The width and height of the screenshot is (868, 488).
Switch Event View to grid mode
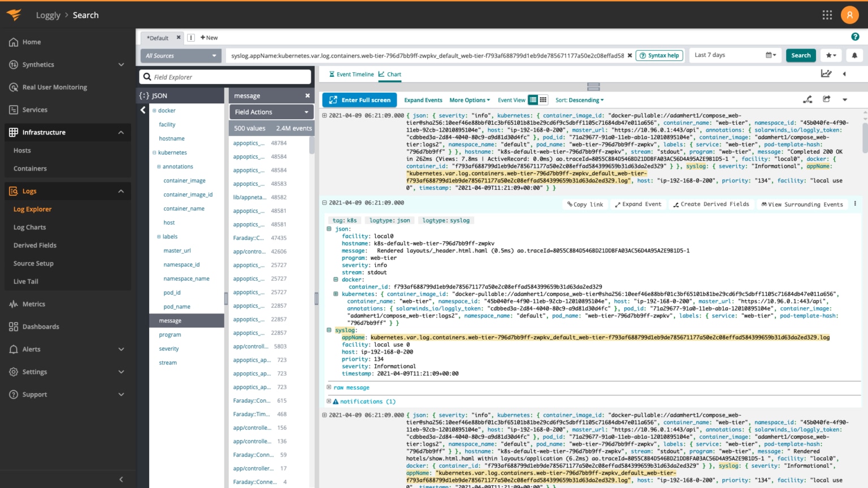(543, 100)
